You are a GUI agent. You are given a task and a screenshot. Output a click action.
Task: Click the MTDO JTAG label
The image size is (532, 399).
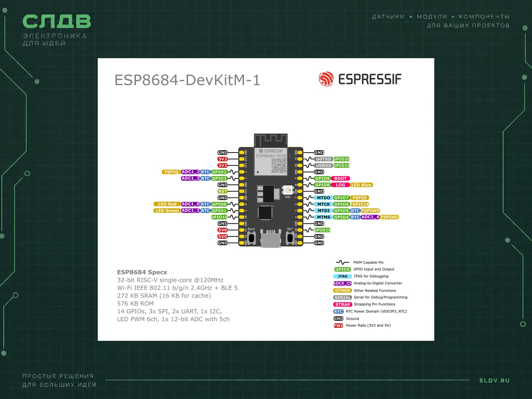pos(324,198)
